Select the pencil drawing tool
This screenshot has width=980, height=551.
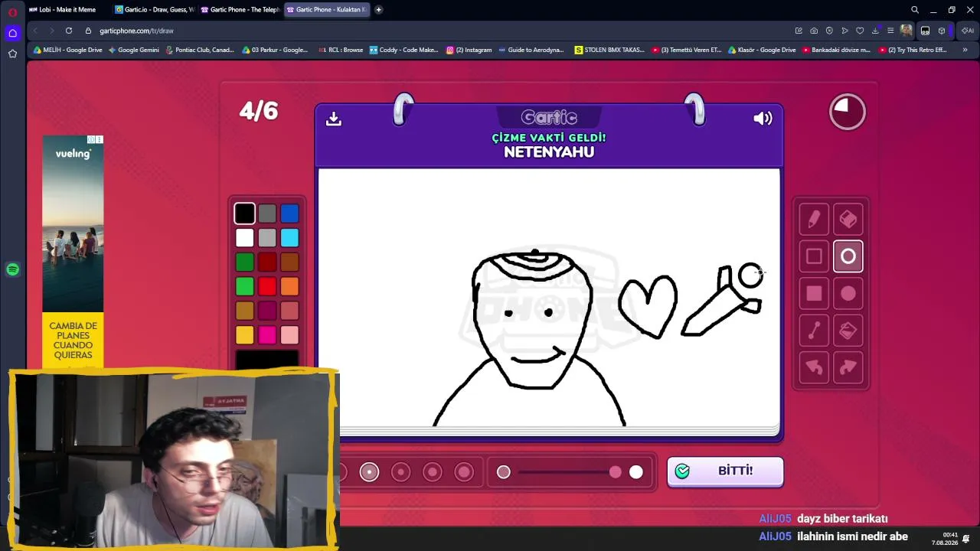point(814,220)
